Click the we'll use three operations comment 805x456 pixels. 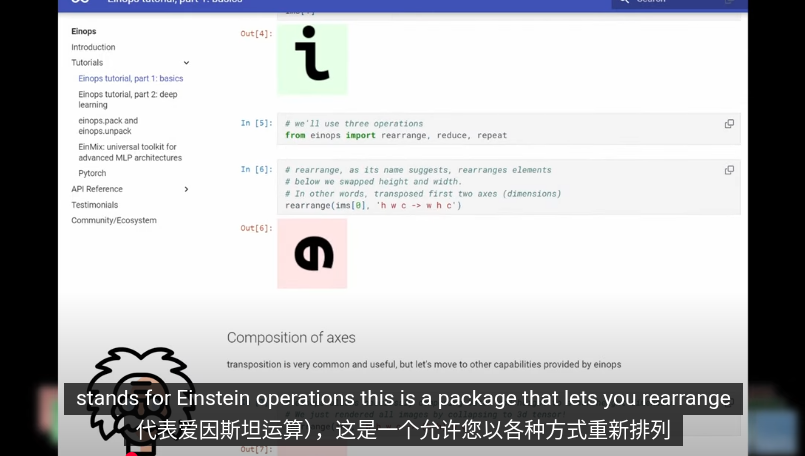point(354,124)
